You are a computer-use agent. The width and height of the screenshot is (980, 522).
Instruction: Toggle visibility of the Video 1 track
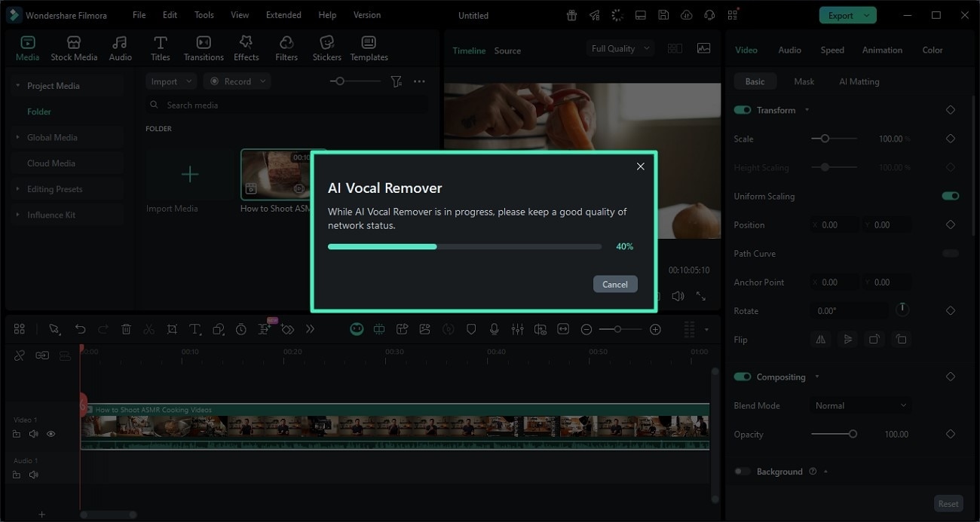[x=51, y=434]
